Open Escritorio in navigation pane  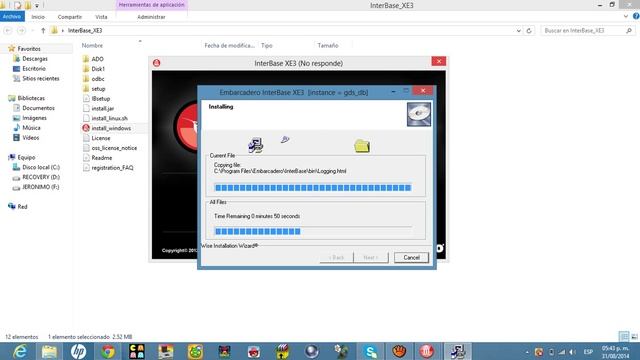(34, 69)
